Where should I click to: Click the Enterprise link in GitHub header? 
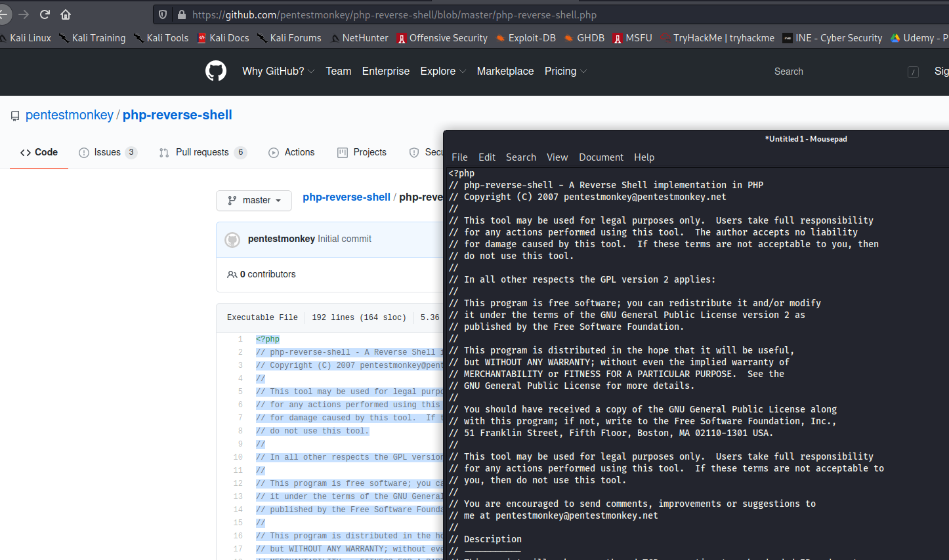coord(386,71)
